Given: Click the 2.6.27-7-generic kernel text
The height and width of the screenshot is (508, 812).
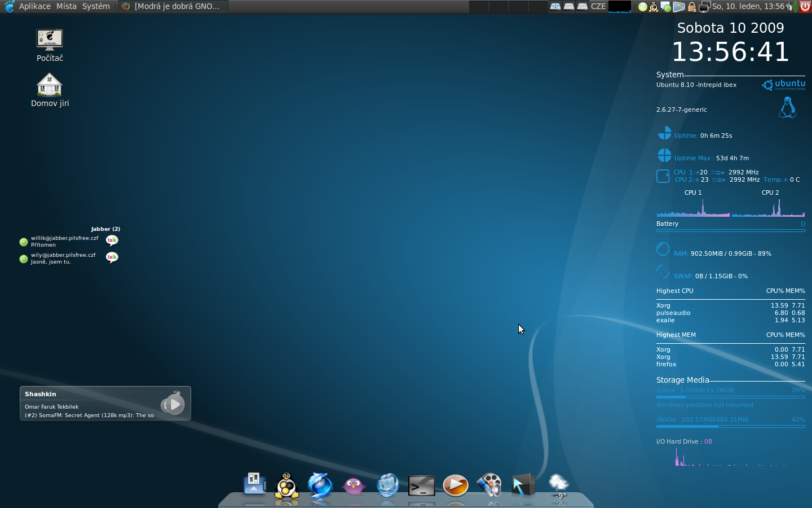Looking at the screenshot, I should tap(681, 110).
